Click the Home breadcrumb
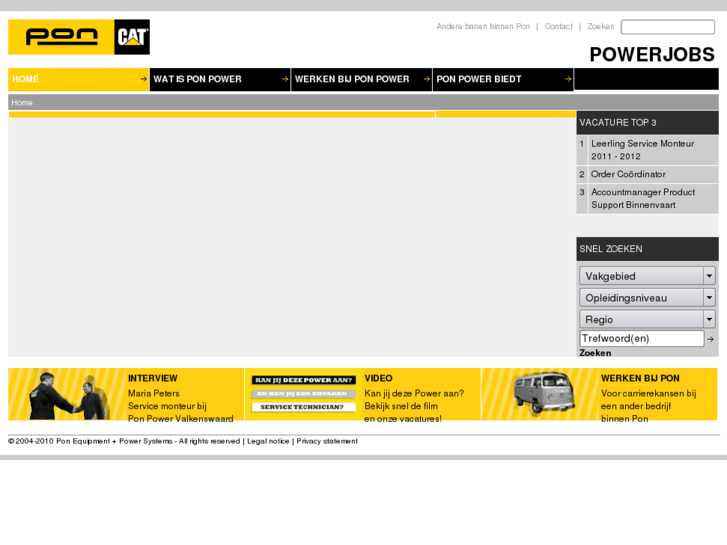 click(x=22, y=103)
